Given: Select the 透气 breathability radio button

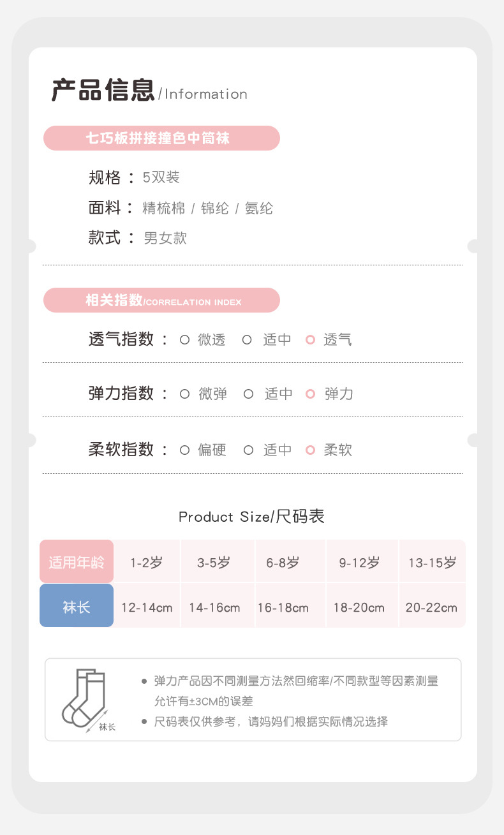Looking at the screenshot, I should (x=311, y=340).
